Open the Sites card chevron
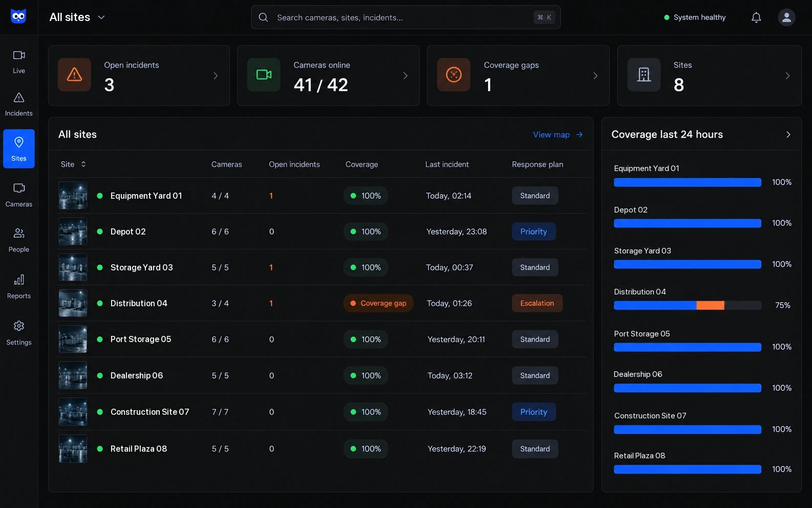The image size is (812, 508). point(787,76)
